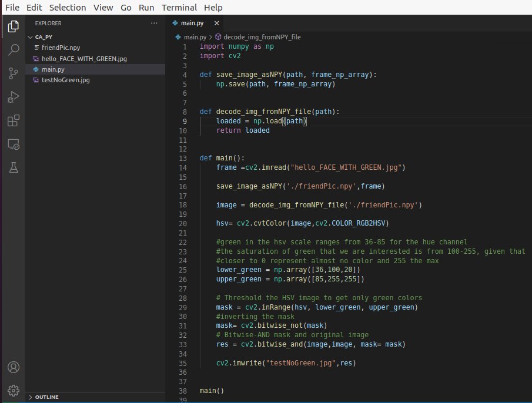
Task: Open the Extensions view icon
Action: [14, 120]
